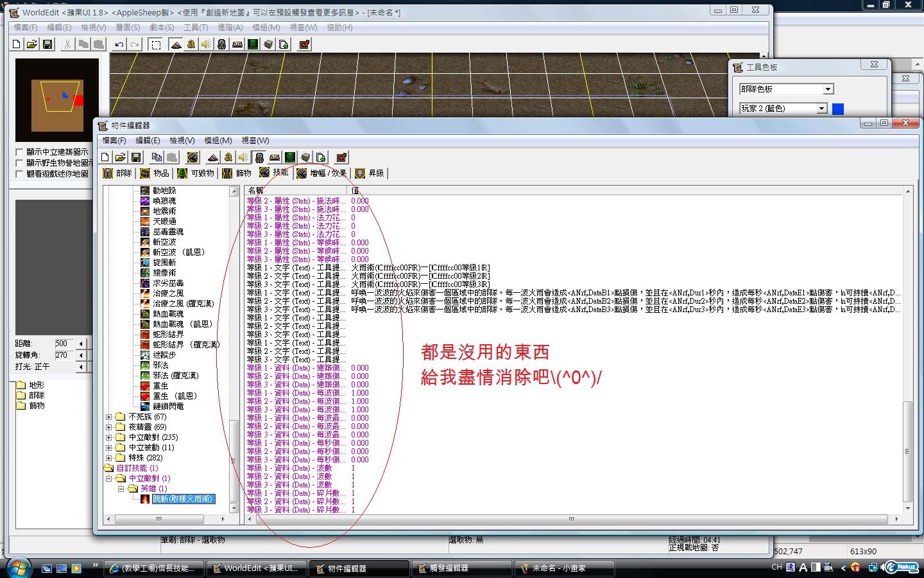924x578 pixels.
Task: Click Undo arrow in WorldEdit toolbar
Action: [x=119, y=44]
